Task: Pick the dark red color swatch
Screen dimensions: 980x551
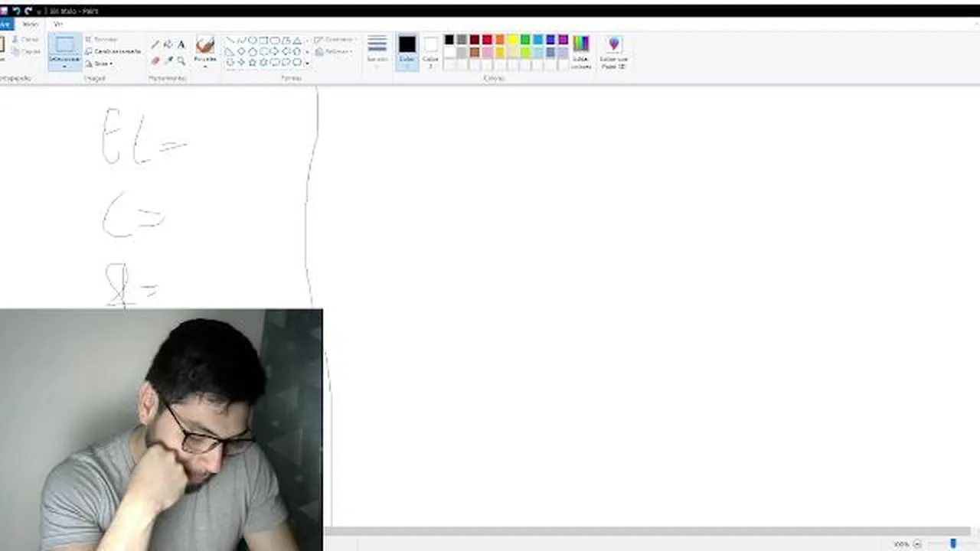Action: pos(475,40)
